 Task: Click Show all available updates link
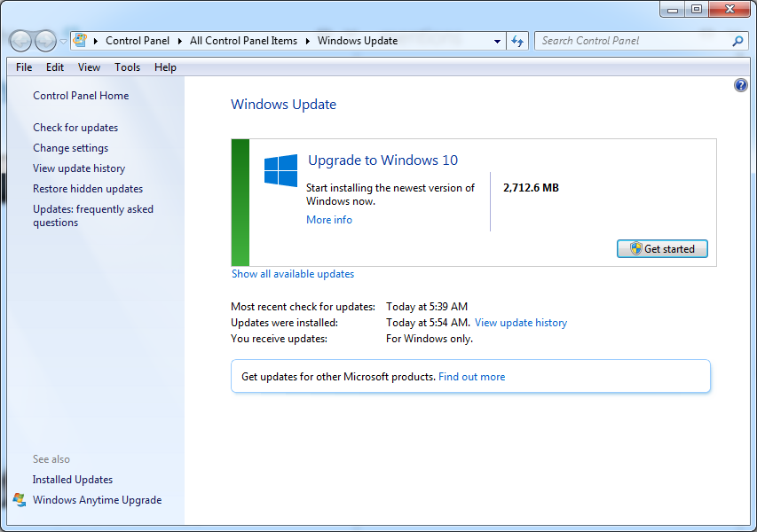(x=293, y=274)
